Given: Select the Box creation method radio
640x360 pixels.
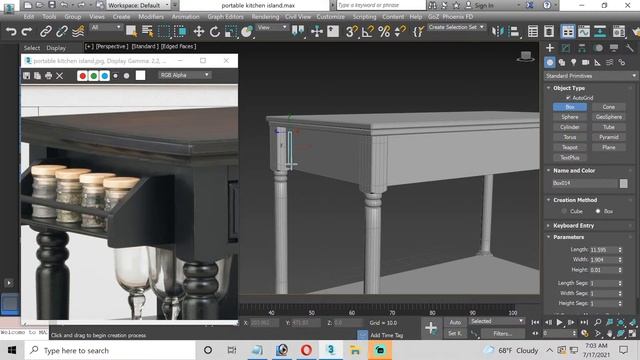Looking at the screenshot, I should pos(598,211).
